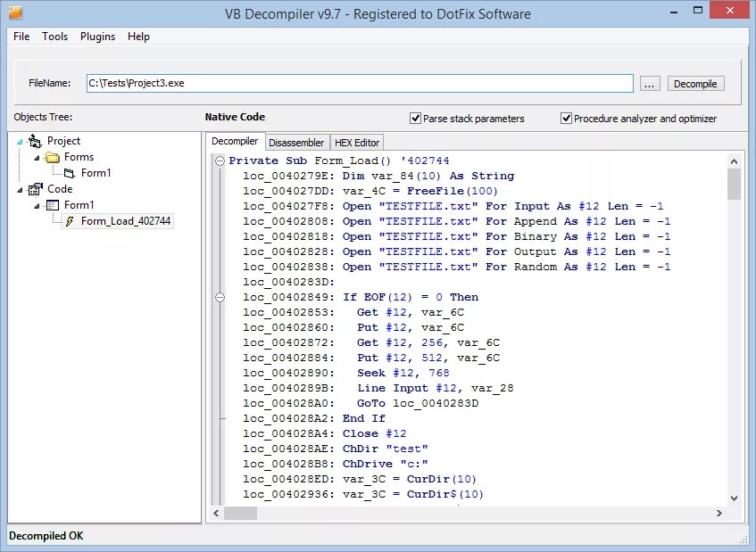756x552 pixels.
Task: Switch to the Disassembler tab
Action: (x=296, y=143)
